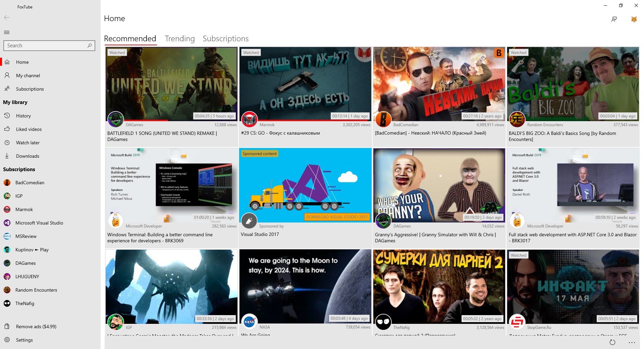Click the Download Visual Studio 2017 button

tap(337, 217)
